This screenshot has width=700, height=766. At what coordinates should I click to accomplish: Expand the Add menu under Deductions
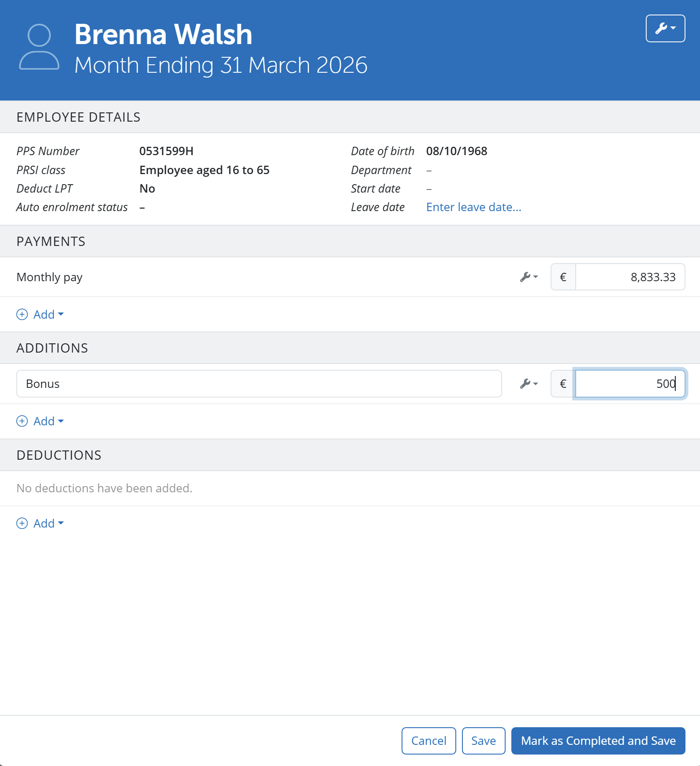40,524
